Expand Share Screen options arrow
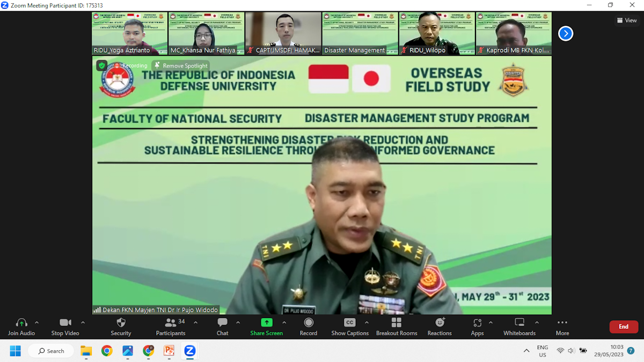 (x=284, y=323)
